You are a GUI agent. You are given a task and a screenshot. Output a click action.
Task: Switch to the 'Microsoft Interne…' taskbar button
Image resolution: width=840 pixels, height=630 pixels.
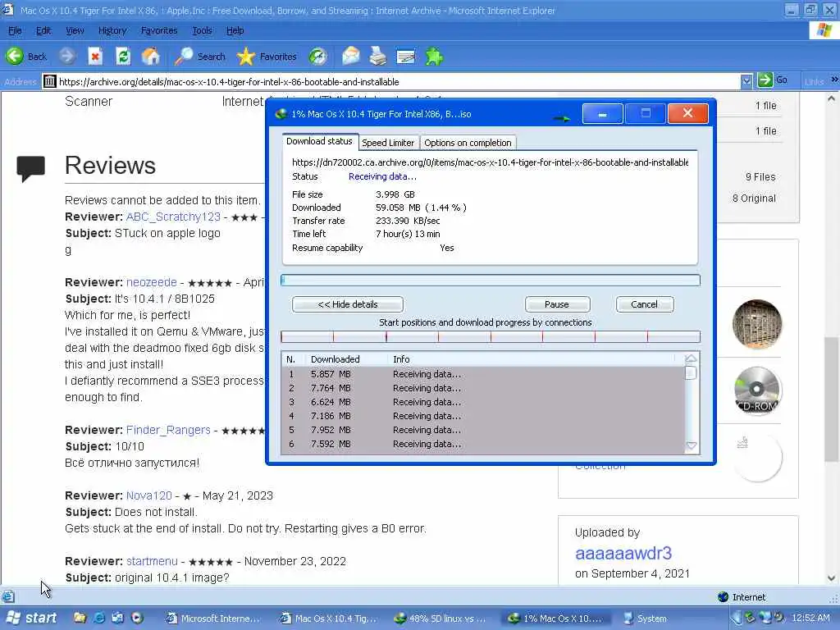click(212, 619)
